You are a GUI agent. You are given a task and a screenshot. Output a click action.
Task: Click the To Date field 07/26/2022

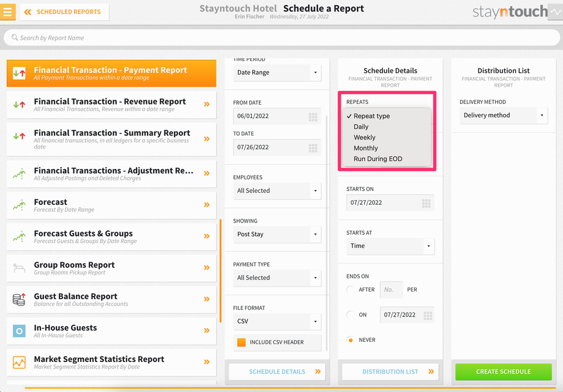(x=277, y=147)
